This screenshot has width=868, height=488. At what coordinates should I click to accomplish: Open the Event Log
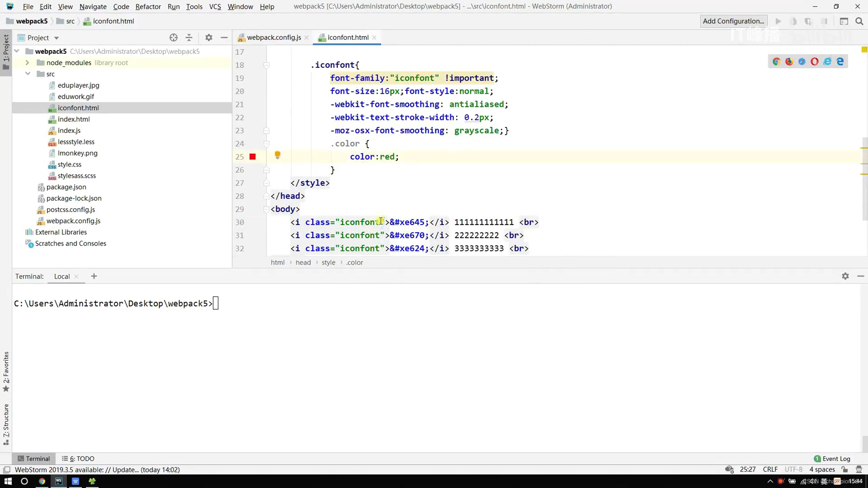point(832,458)
